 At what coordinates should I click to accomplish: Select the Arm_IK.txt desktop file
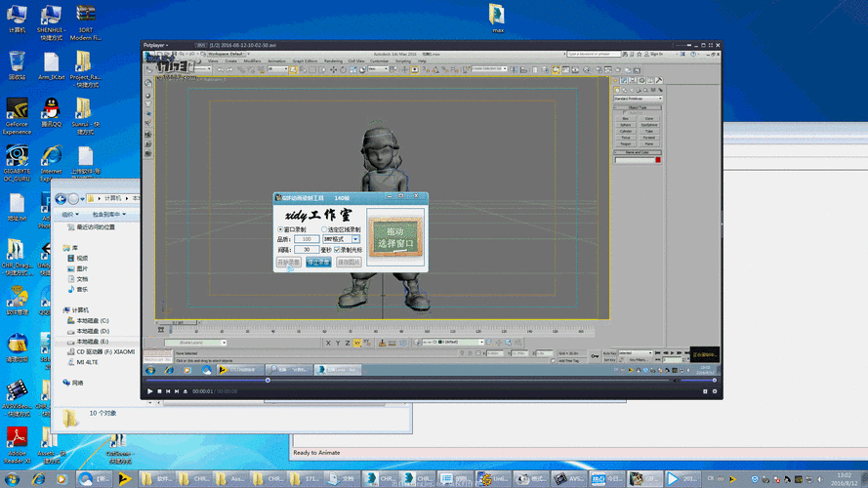pos(52,65)
